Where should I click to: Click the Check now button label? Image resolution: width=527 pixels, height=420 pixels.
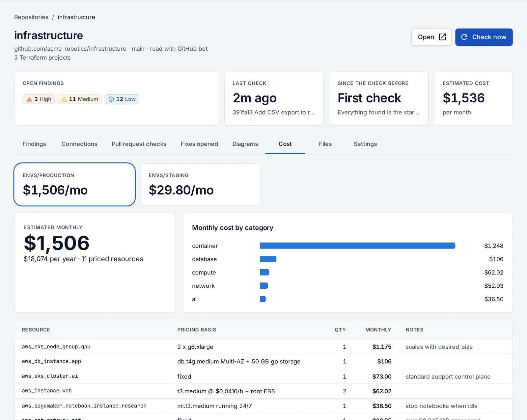[x=489, y=37]
